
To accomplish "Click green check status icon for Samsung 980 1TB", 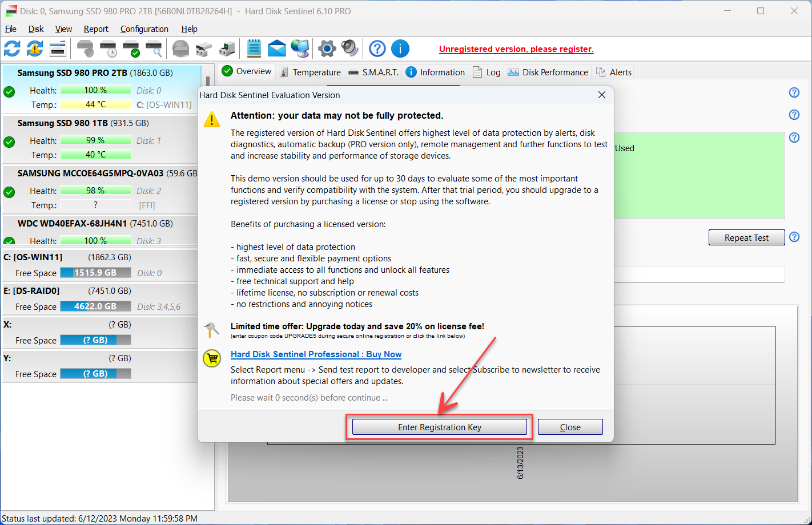I will click(x=9, y=142).
